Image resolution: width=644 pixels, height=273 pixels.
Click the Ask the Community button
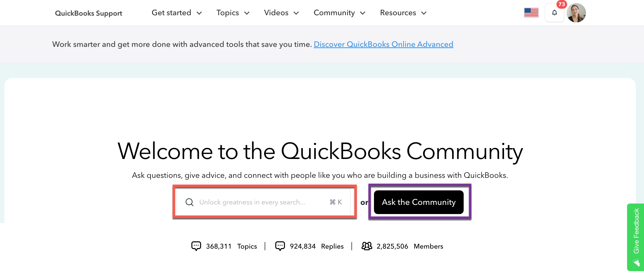pos(418,202)
